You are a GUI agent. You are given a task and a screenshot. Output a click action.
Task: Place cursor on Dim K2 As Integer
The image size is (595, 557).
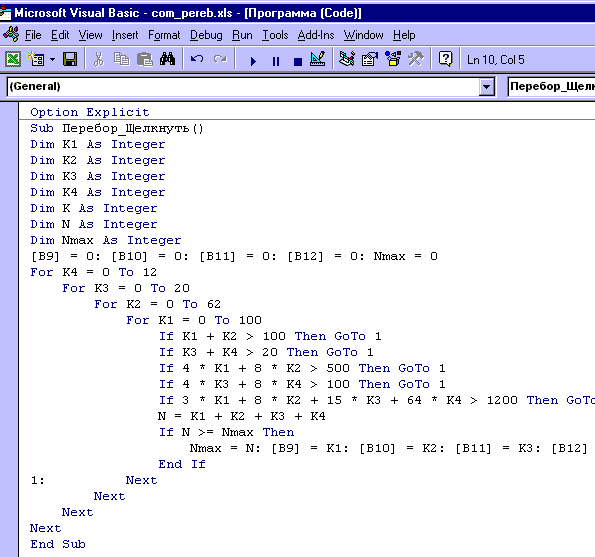tap(98, 160)
